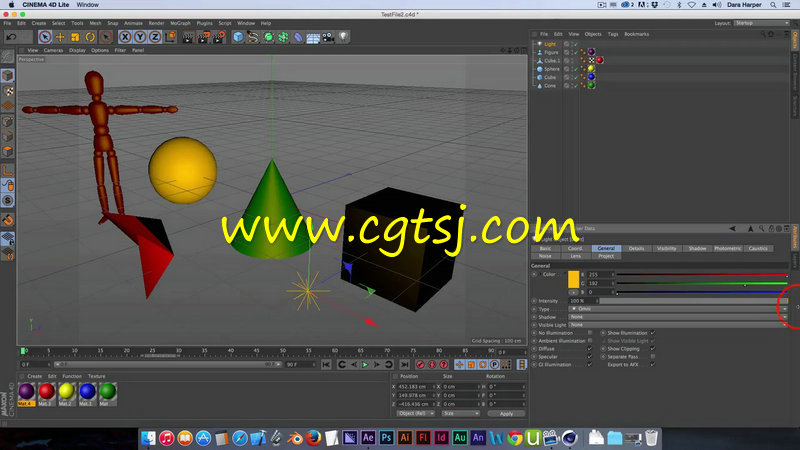Open the viewport Cameras menu
This screenshot has height=450, width=800.
point(53,51)
